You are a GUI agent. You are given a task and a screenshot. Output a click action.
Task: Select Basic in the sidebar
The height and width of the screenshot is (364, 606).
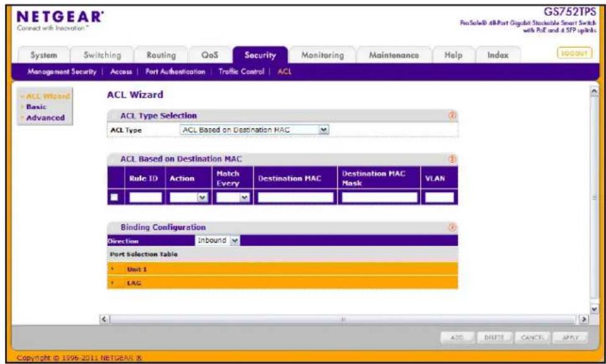tap(36, 107)
